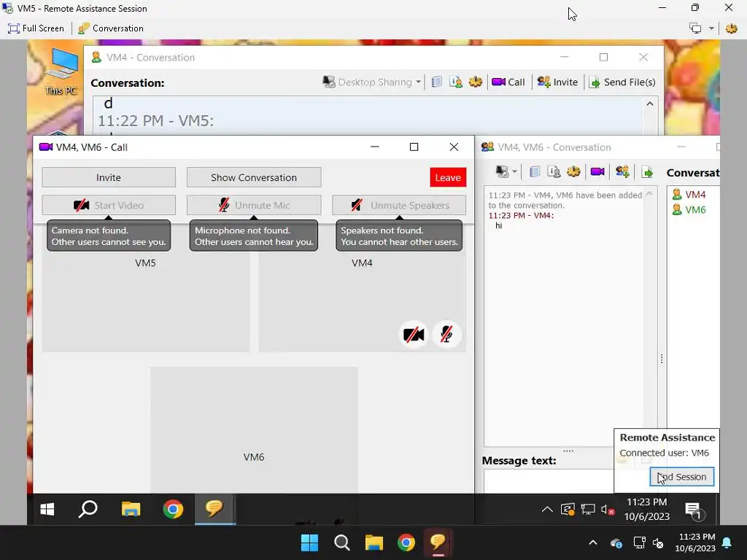Click host taskbar search icon
Image resolution: width=747 pixels, height=560 pixels.
342,542
